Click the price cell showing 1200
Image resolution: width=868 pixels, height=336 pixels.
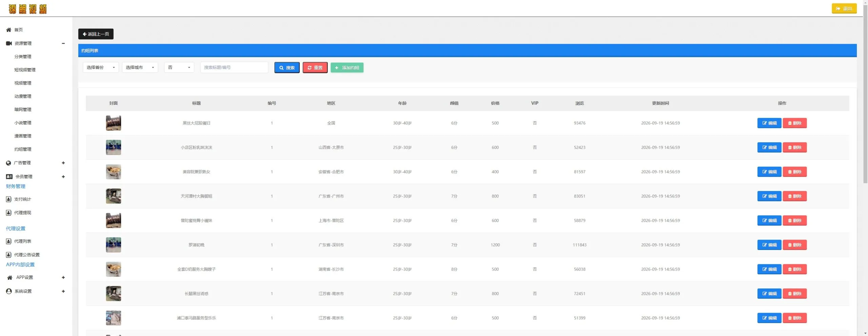point(495,245)
